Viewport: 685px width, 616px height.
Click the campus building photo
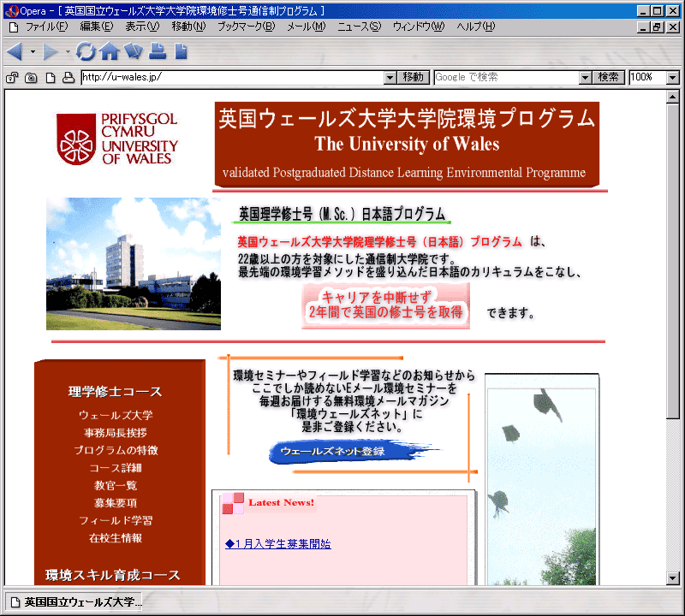134,264
